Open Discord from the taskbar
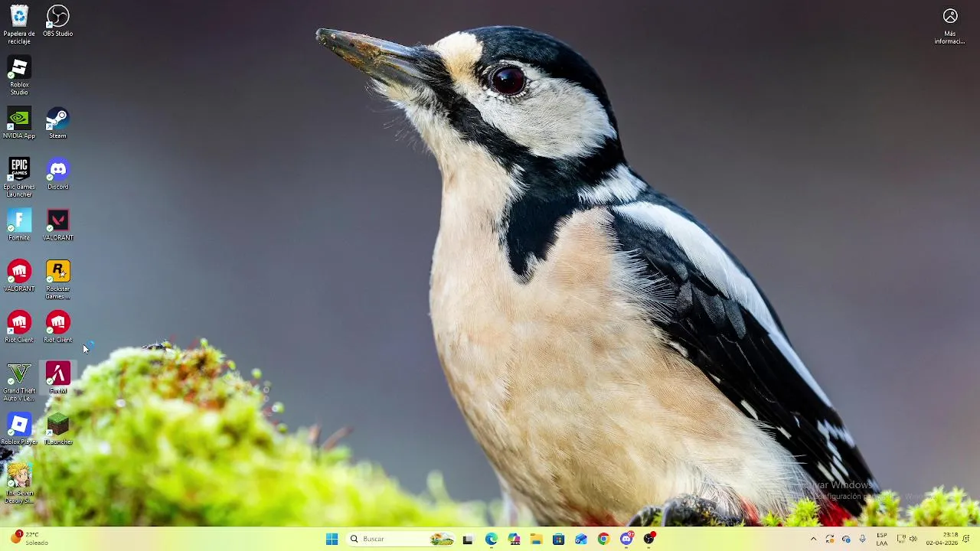The width and height of the screenshot is (980, 551). point(626,539)
